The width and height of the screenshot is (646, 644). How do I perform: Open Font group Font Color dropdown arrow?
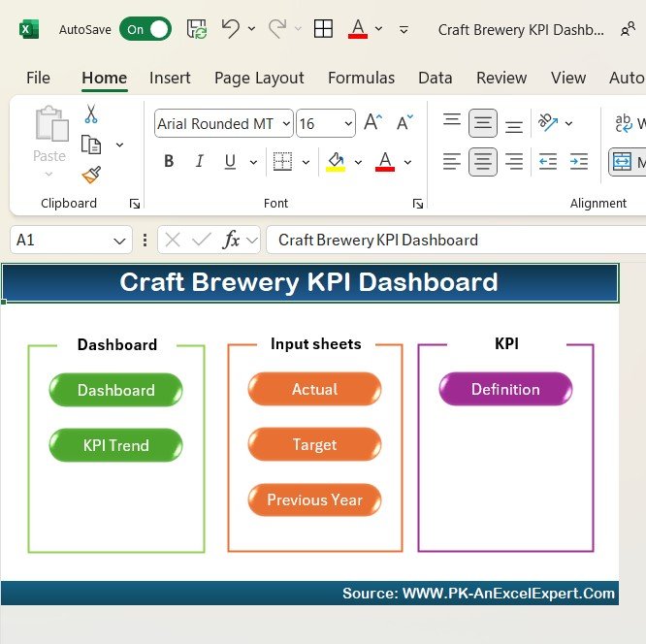pyautogui.click(x=407, y=162)
